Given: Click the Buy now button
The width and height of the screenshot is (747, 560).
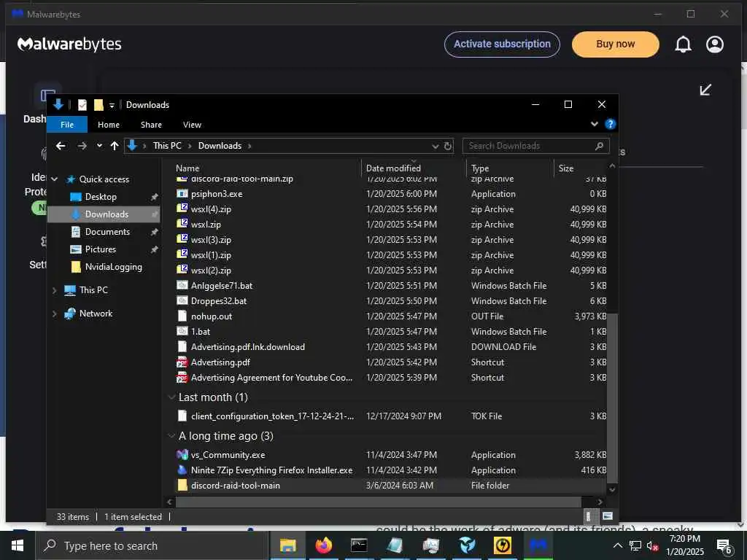Looking at the screenshot, I should tap(616, 44).
